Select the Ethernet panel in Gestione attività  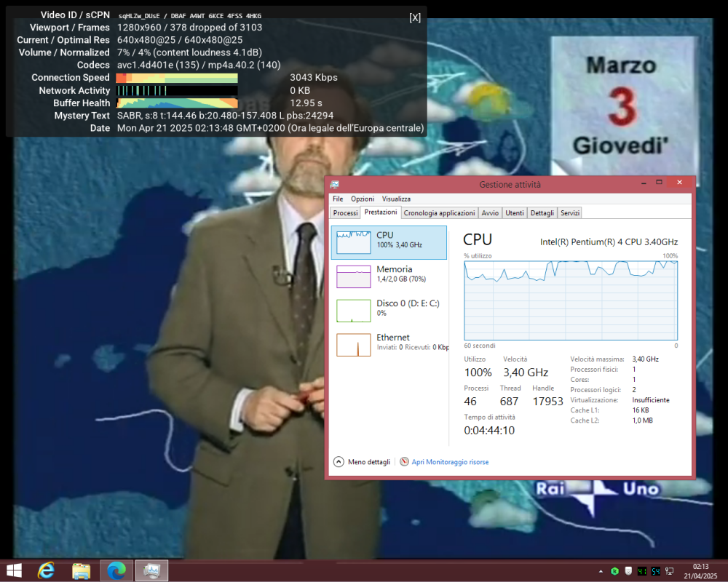point(389,342)
